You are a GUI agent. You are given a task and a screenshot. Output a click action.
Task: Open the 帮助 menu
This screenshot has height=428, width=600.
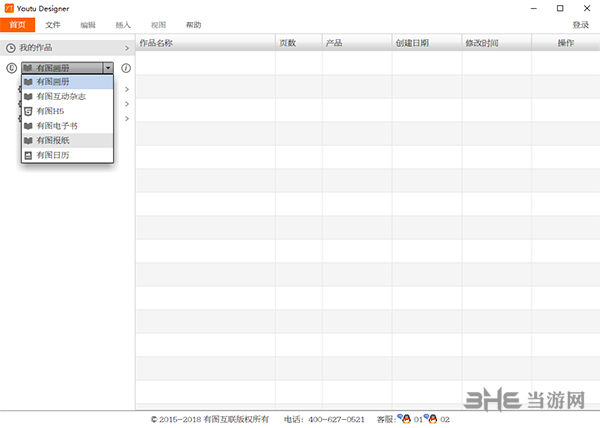[x=193, y=25]
